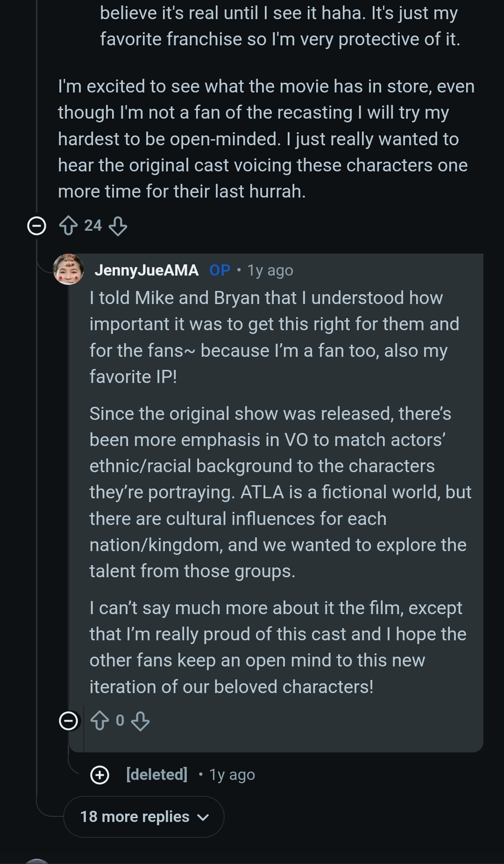Click the 1y ago timestamp on JennyJueAMA's reply
The image size is (504, 864).
click(x=270, y=270)
